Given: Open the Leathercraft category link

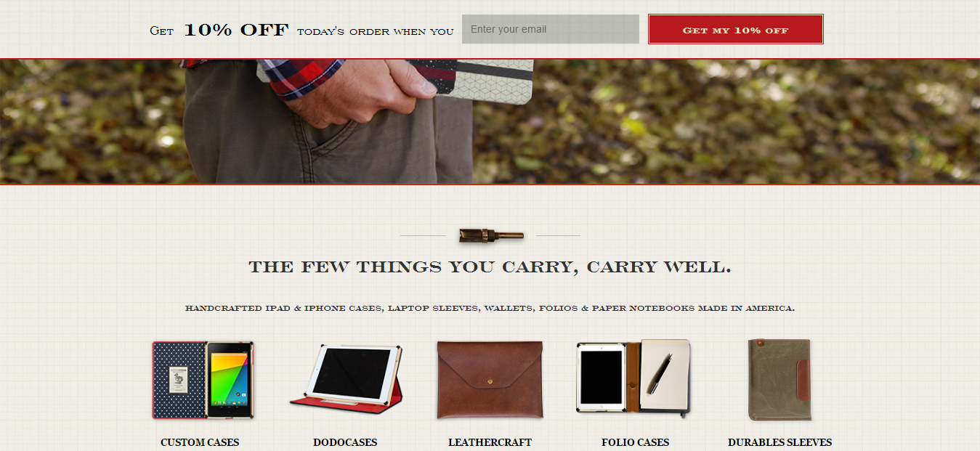Looking at the screenshot, I should pyautogui.click(x=490, y=442).
